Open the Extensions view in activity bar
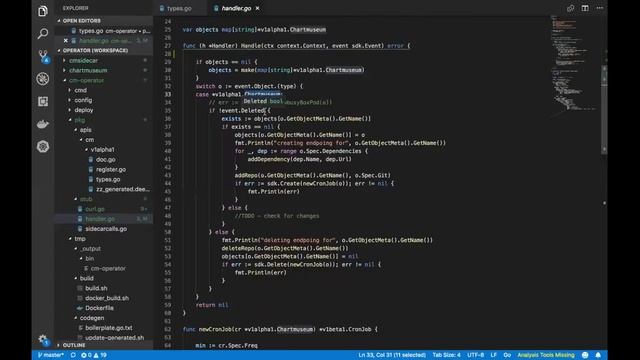This screenshot has width=640, height=360. 42,101
